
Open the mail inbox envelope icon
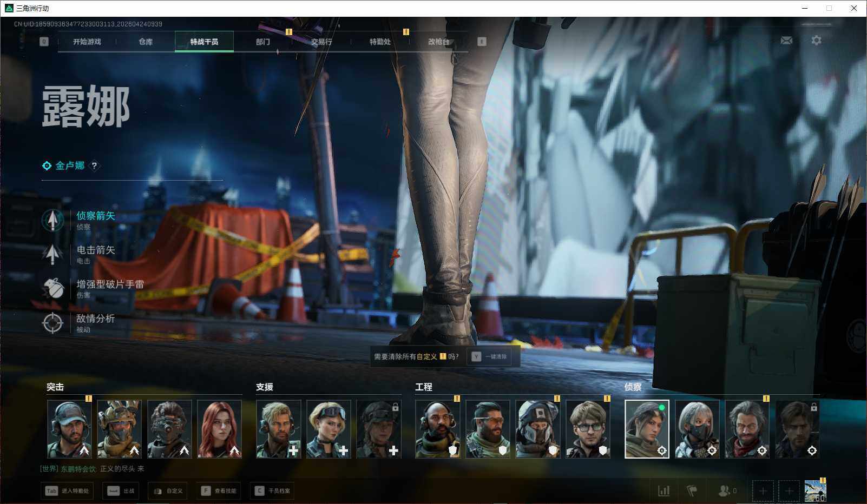786,41
